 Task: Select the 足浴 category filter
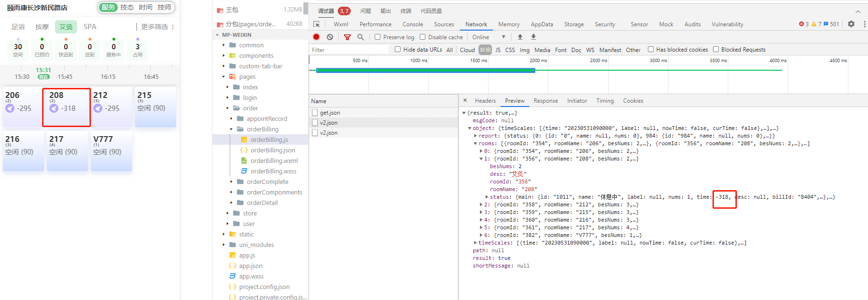tap(18, 27)
